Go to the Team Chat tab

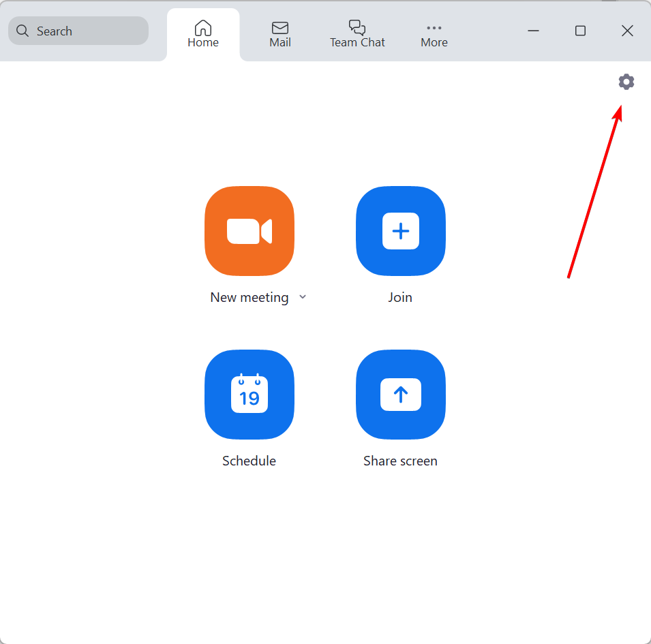pyautogui.click(x=357, y=34)
